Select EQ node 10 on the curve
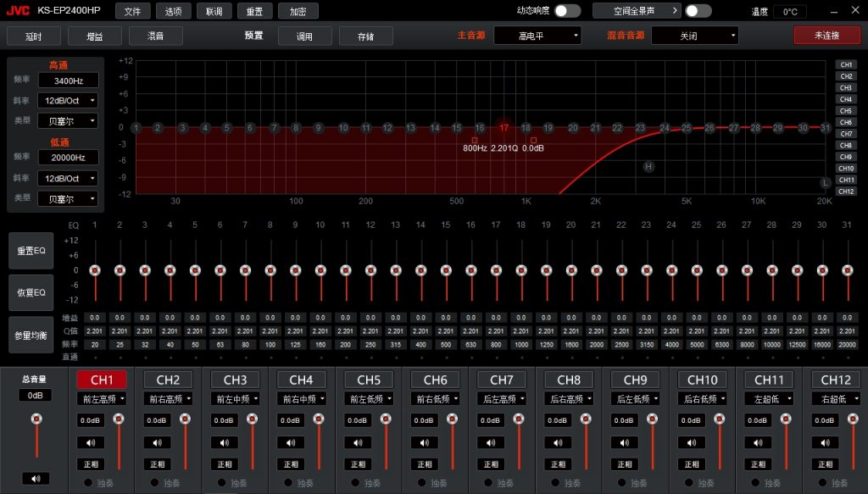 pyautogui.click(x=343, y=128)
